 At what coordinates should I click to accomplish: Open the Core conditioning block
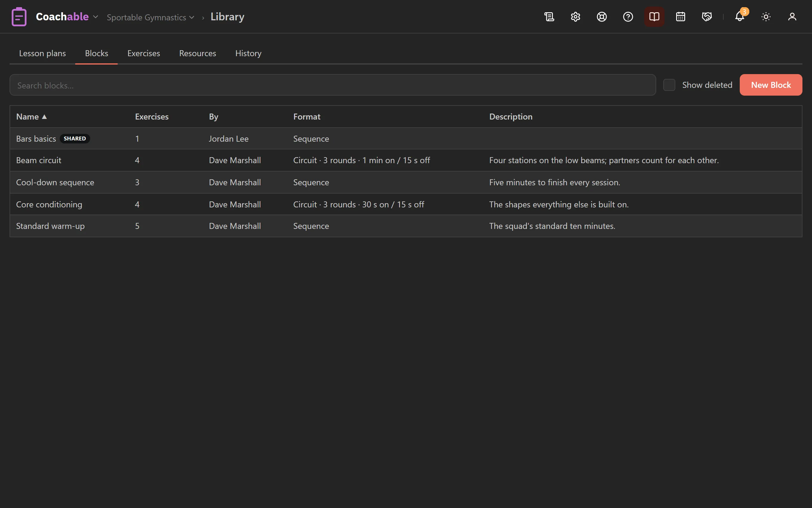(406, 204)
